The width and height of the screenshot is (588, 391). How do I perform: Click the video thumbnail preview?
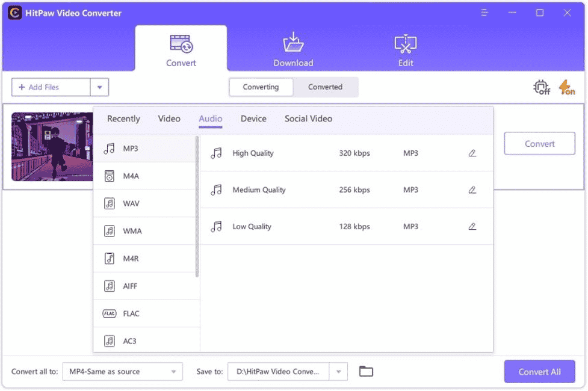click(x=52, y=146)
